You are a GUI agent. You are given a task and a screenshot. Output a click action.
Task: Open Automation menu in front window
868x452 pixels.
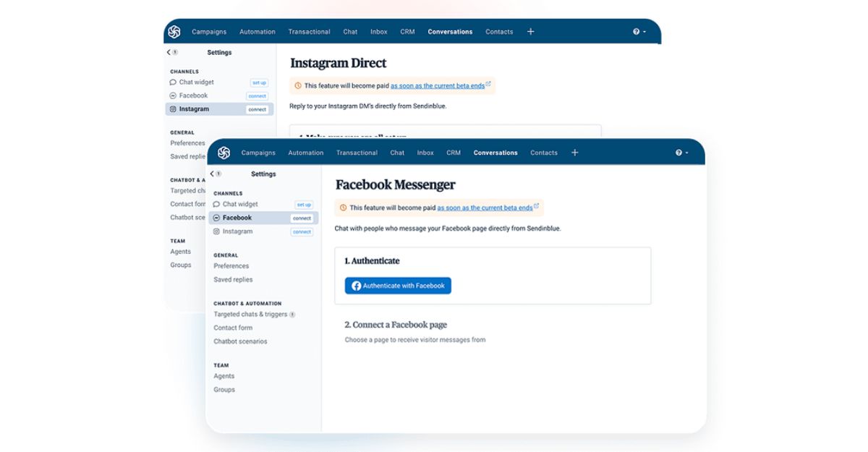306,153
